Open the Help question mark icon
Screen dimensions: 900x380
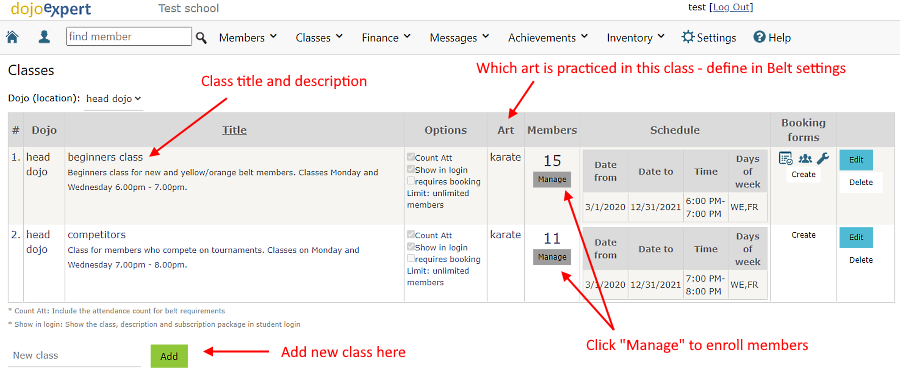click(x=759, y=37)
